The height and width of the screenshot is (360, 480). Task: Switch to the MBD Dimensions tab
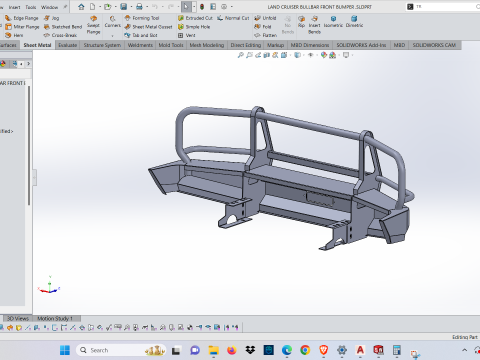[310, 45]
